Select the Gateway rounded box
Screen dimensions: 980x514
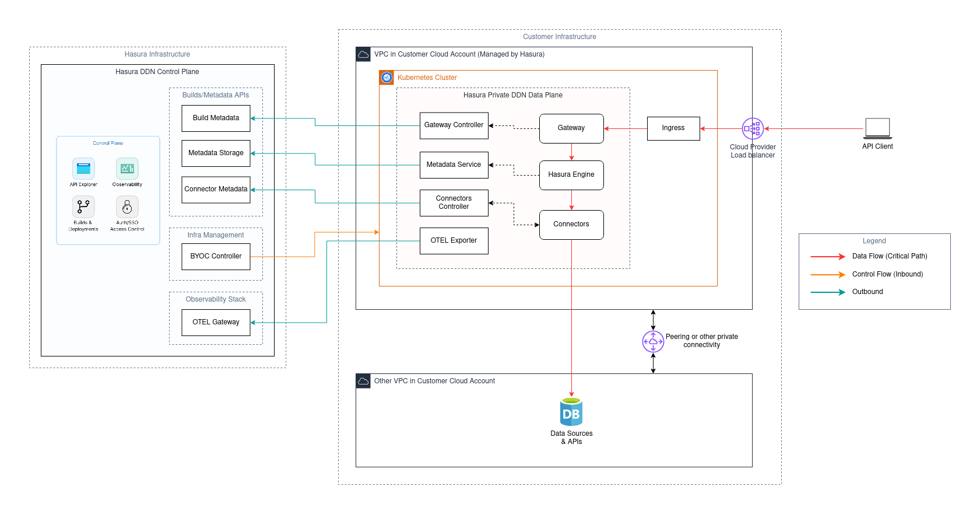(571, 128)
